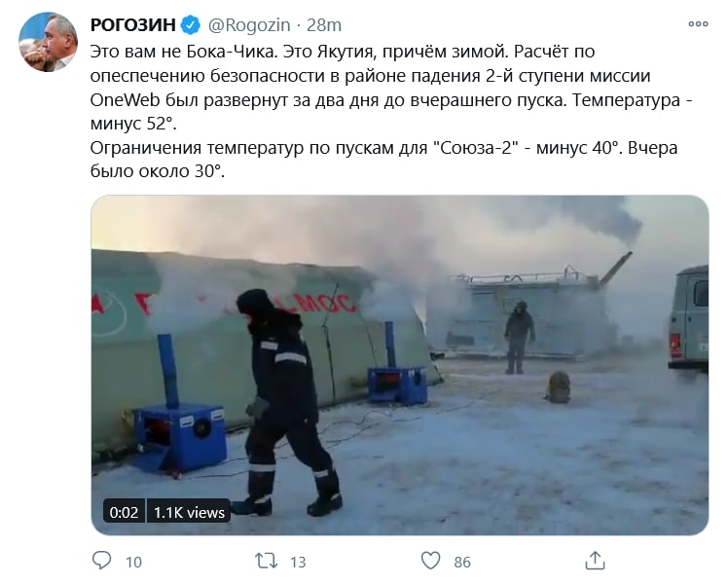
Task: Open the three-dot more options menu
Action: pos(698,24)
